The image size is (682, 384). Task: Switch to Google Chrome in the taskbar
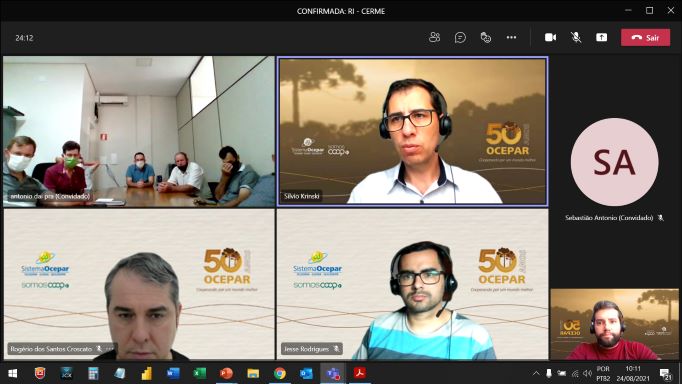pos(280,374)
